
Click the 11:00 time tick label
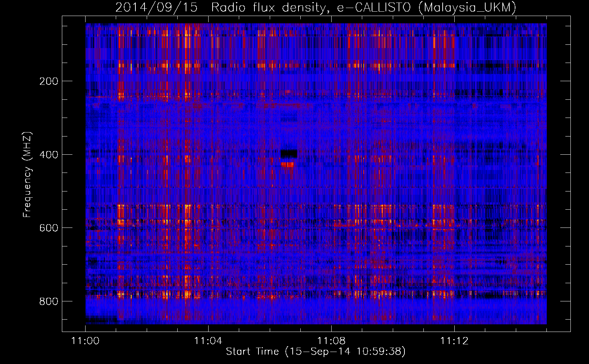tap(86, 341)
